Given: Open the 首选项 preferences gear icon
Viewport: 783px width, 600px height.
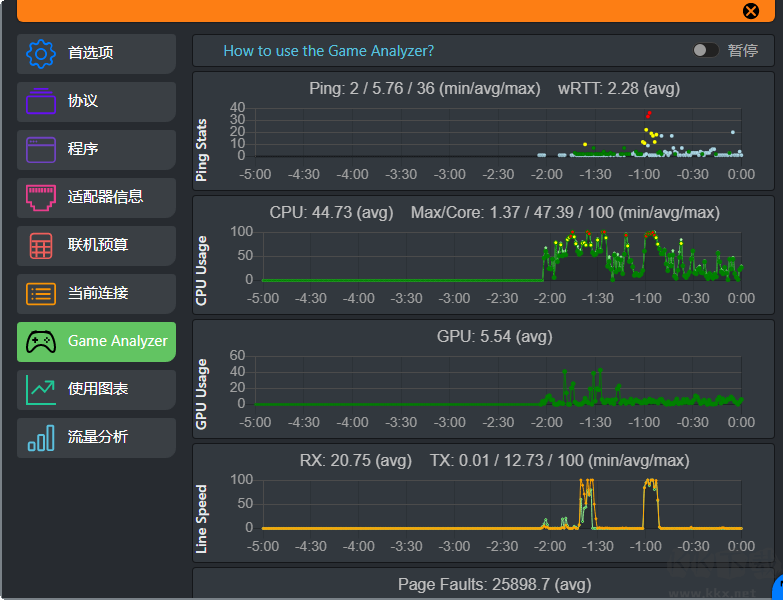Looking at the screenshot, I should click(41, 53).
